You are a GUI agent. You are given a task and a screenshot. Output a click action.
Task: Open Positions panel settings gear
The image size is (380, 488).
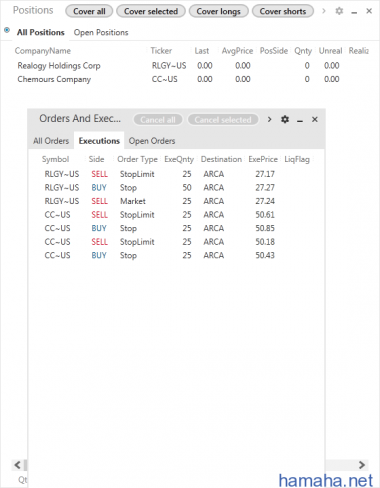pyautogui.click(x=339, y=11)
